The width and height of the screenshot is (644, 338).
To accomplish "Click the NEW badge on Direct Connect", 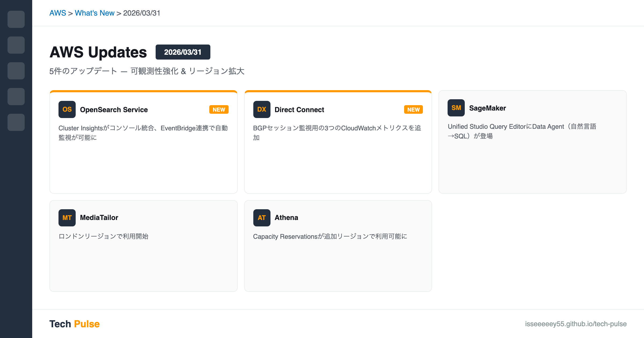I will click(x=413, y=110).
